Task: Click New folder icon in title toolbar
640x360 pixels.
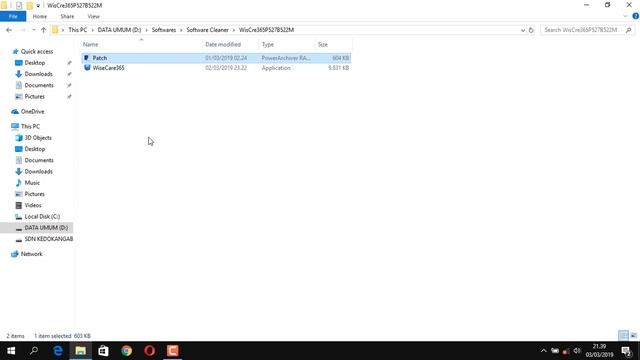Action: [x=29, y=5]
